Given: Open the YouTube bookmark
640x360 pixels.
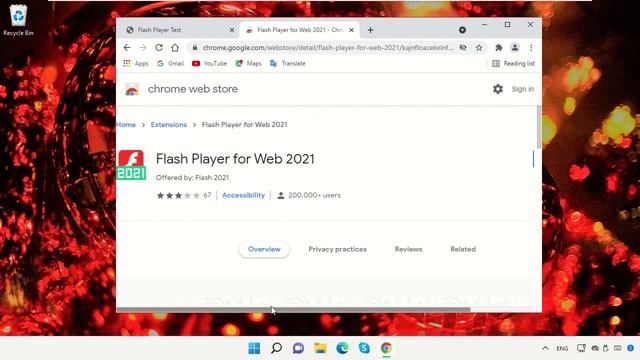Looking at the screenshot, I should pyautogui.click(x=209, y=64).
